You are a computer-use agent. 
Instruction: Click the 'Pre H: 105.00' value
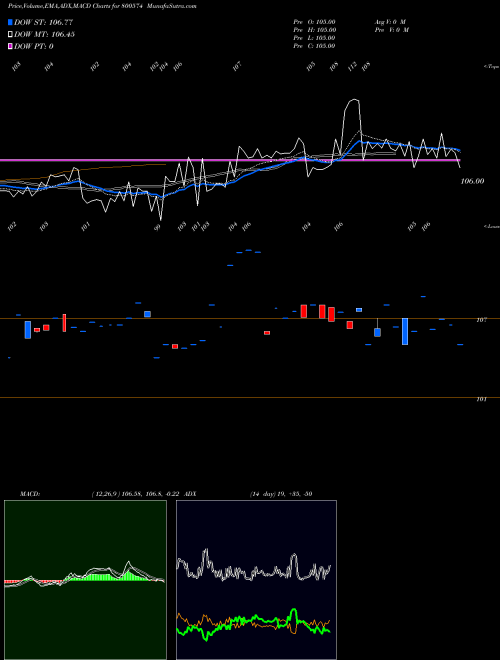(x=314, y=30)
